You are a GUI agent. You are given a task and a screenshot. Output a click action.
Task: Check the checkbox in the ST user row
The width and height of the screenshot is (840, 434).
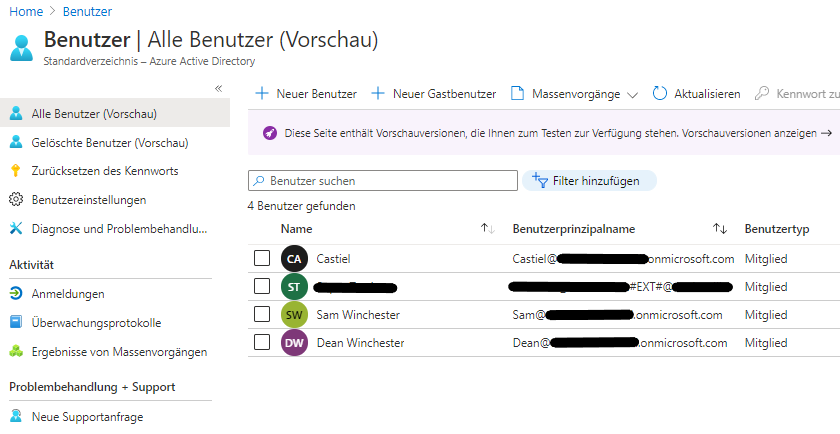[262, 286]
